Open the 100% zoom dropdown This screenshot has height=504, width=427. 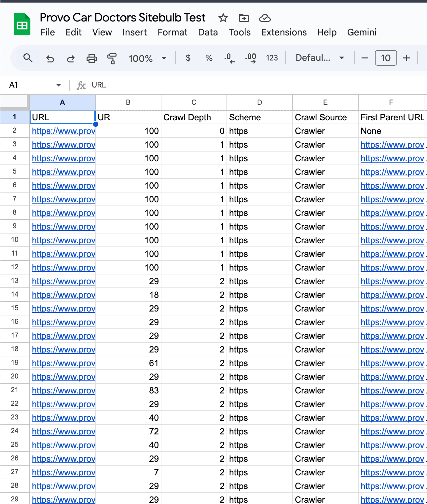point(148,59)
